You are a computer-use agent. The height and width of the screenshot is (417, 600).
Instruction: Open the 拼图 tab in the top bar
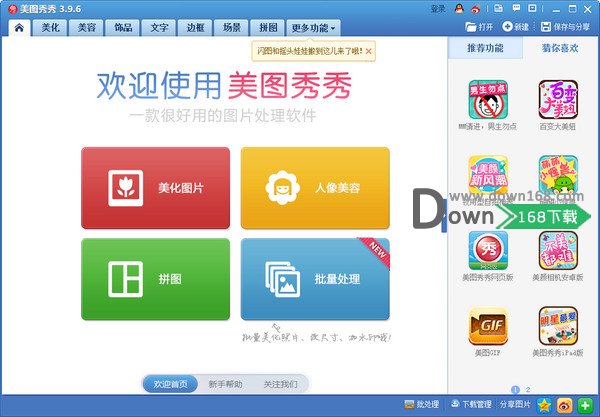click(268, 28)
